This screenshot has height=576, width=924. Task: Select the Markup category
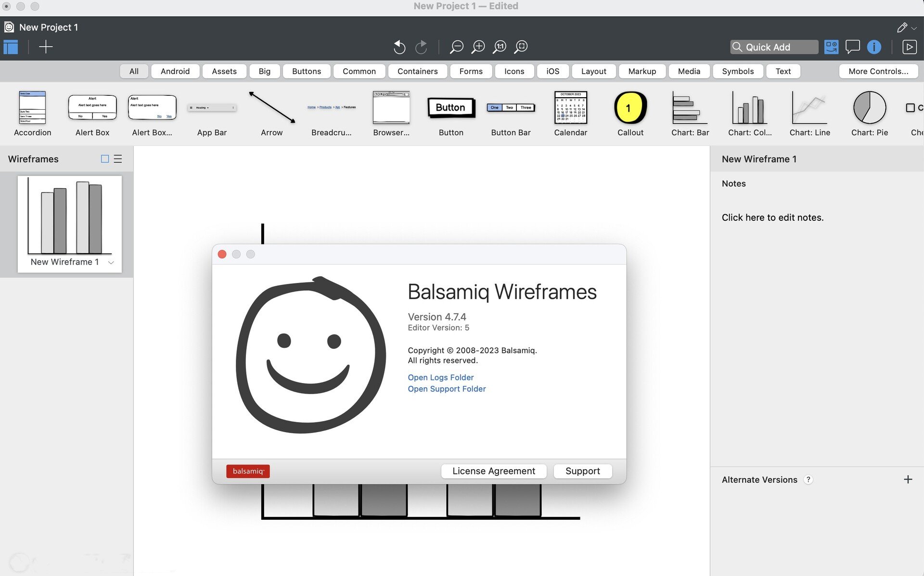(642, 71)
